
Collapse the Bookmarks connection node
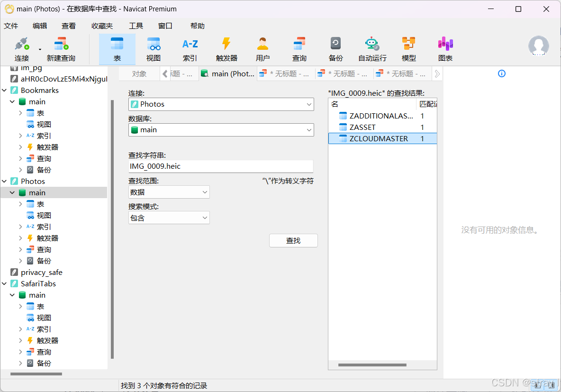pyautogui.click(x=4, y=90)
